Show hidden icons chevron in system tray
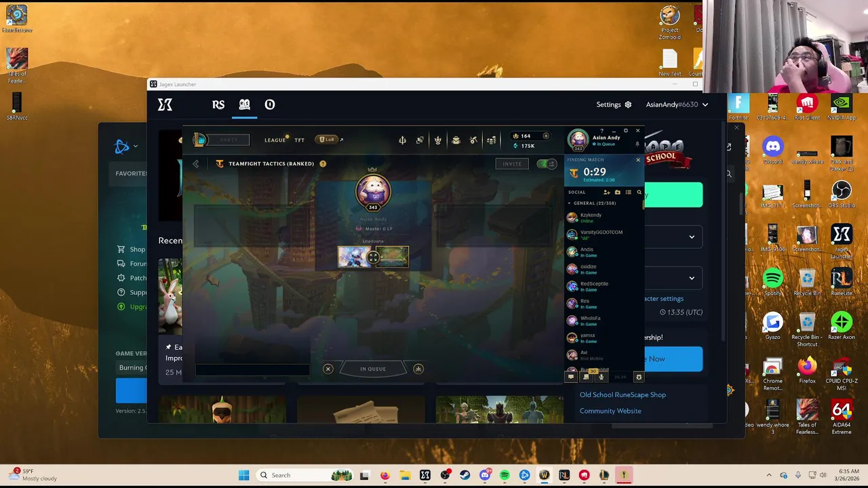Image resolution: width=868 pixels, height=488 pixels. tap(769, 475)
